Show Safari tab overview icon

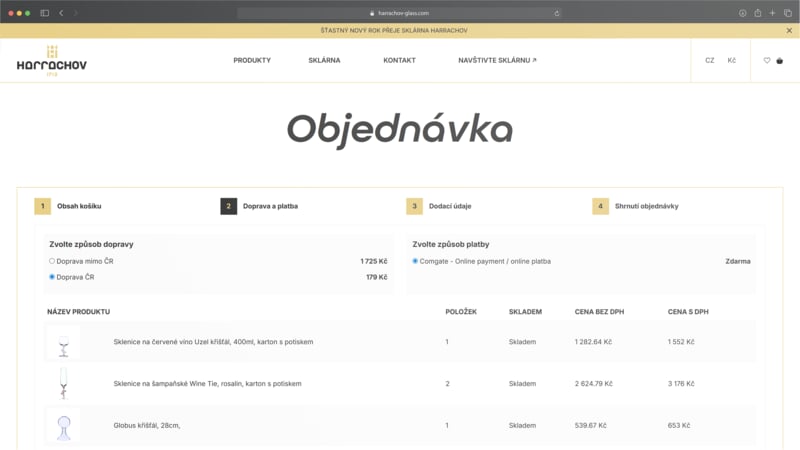click(x=787, y=13)
